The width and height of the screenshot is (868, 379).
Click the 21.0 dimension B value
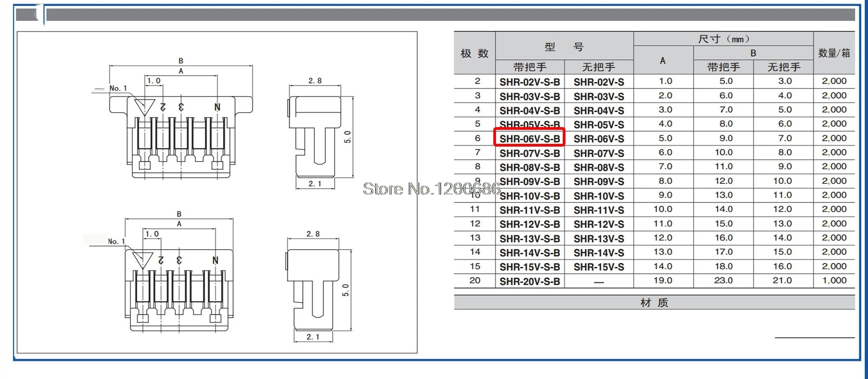pyautogui.click(x=782, y=281)
